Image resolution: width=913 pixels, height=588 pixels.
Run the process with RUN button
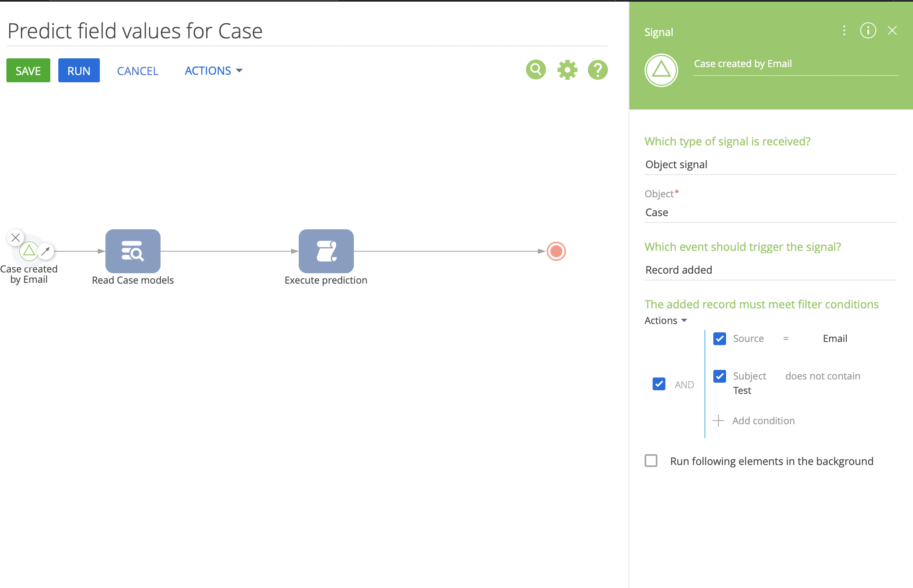click(79, 70)
